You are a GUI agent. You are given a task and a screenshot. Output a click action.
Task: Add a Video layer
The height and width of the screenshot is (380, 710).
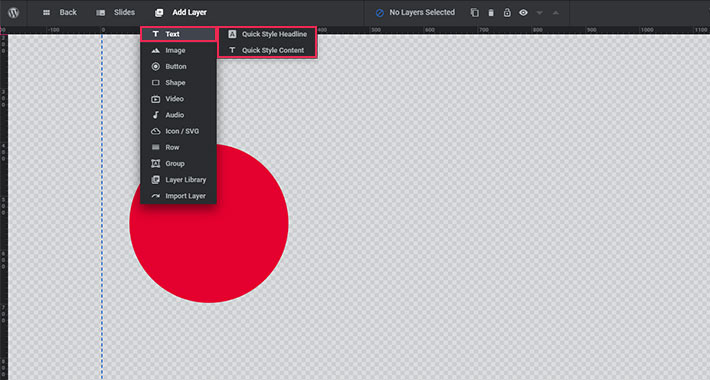coord(178,99)
